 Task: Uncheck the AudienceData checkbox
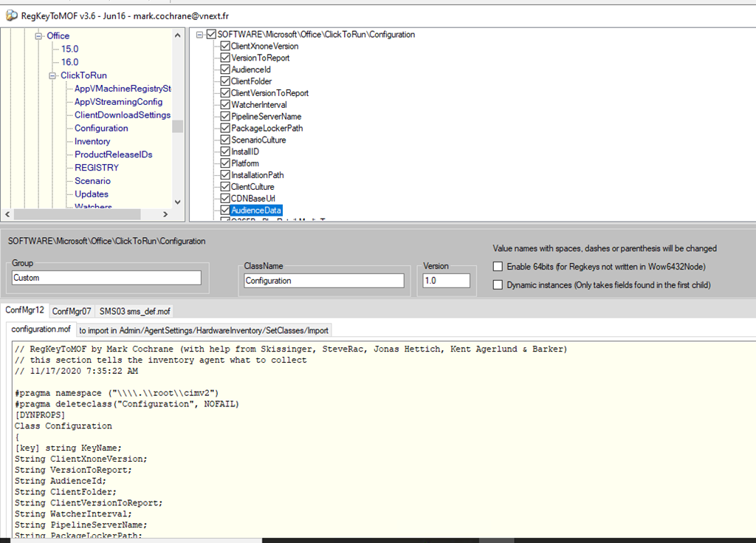(x=225, y=210)
